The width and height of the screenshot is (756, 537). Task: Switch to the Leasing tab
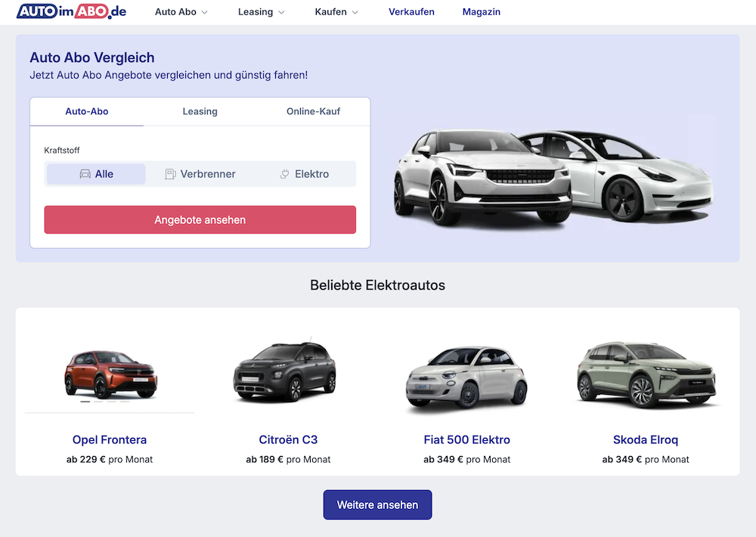click(x=200, y=111)
